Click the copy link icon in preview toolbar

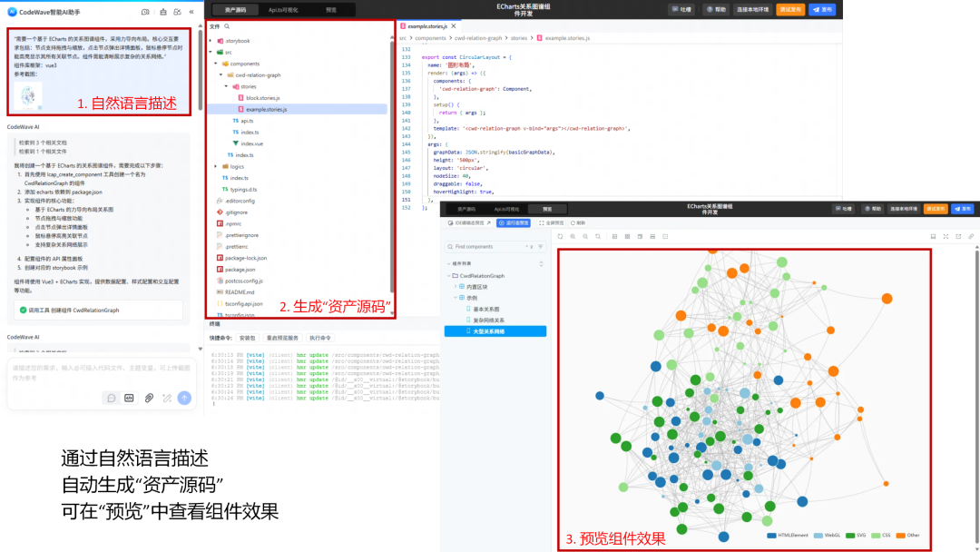971,236
